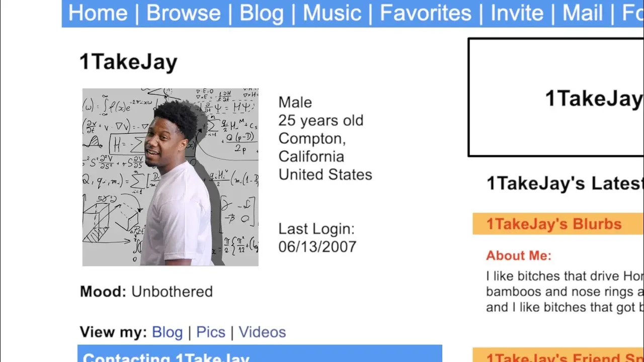Open the Videos link under View my

(x=262, y=332)
